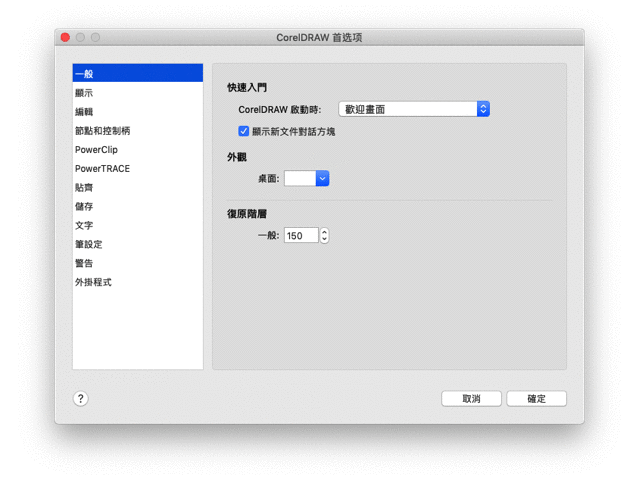Image resolution: width=640 pixels, height=480 pixels.
Task: Select 貼齊 in the category list
Action: pos(138,187)
